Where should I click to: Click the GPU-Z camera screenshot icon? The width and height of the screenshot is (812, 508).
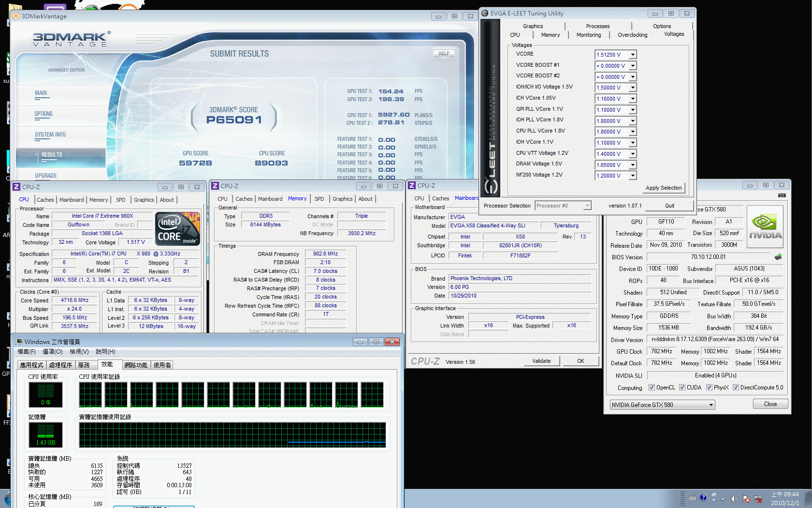pos(782,195)
